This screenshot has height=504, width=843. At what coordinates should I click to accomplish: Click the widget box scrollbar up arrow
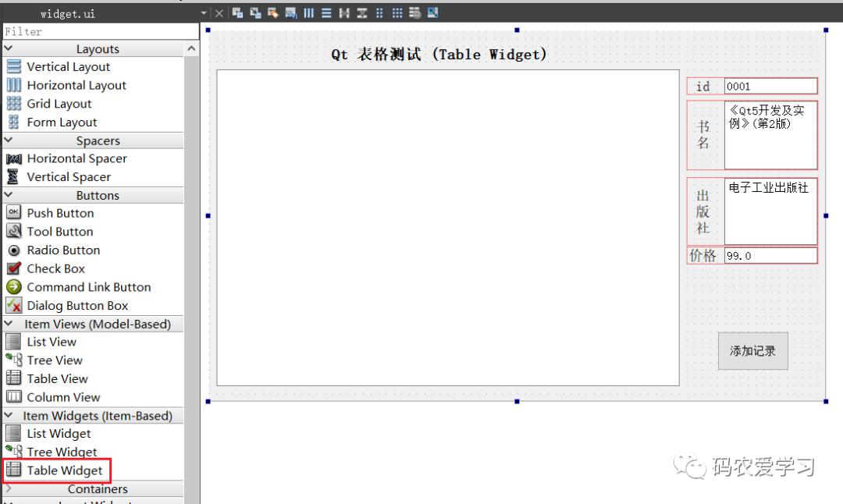click(191, 49)
